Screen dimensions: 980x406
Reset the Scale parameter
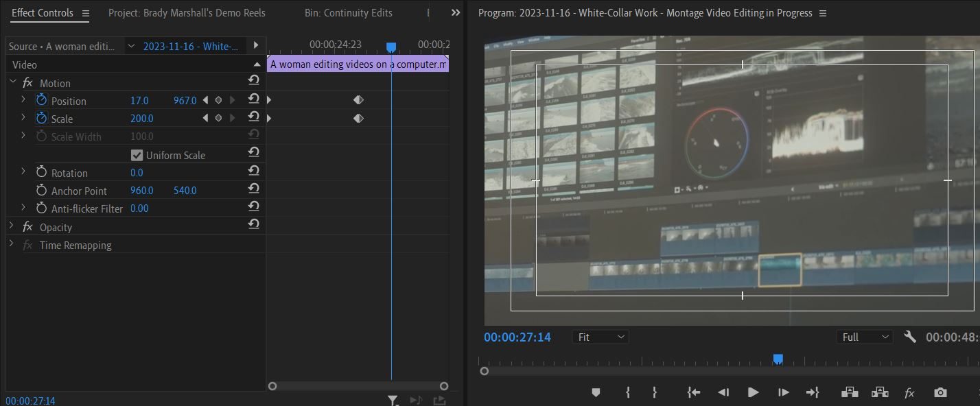(253, 117)
